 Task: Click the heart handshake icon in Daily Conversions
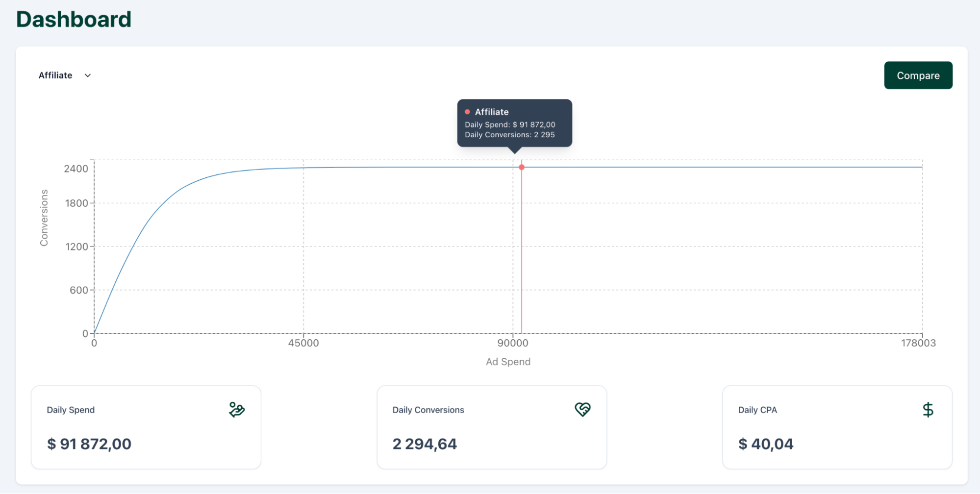coord(582,409)
